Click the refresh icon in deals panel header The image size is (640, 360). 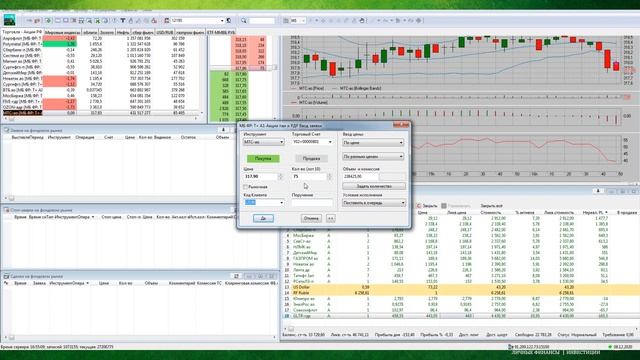[236, 276]
